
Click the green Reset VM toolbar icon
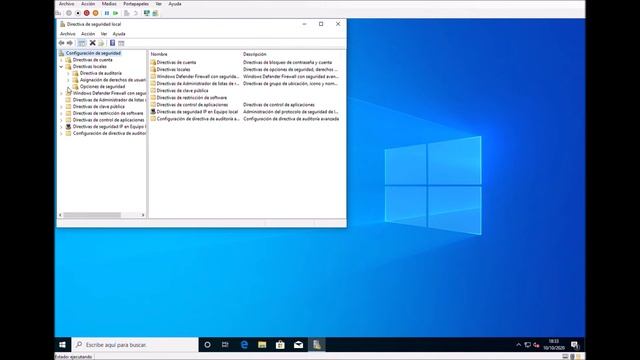click(x=116, y=13)
